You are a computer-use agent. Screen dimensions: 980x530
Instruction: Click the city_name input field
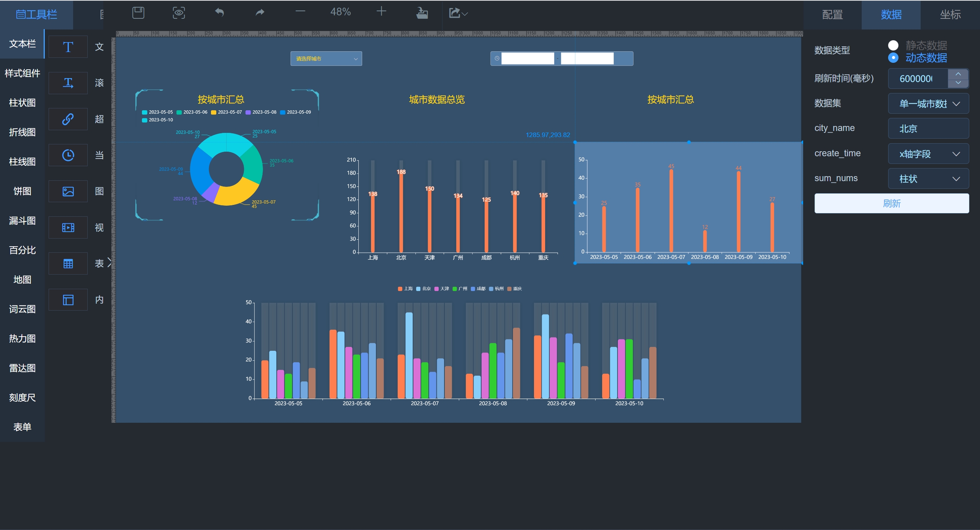click(x=928, y=129)
